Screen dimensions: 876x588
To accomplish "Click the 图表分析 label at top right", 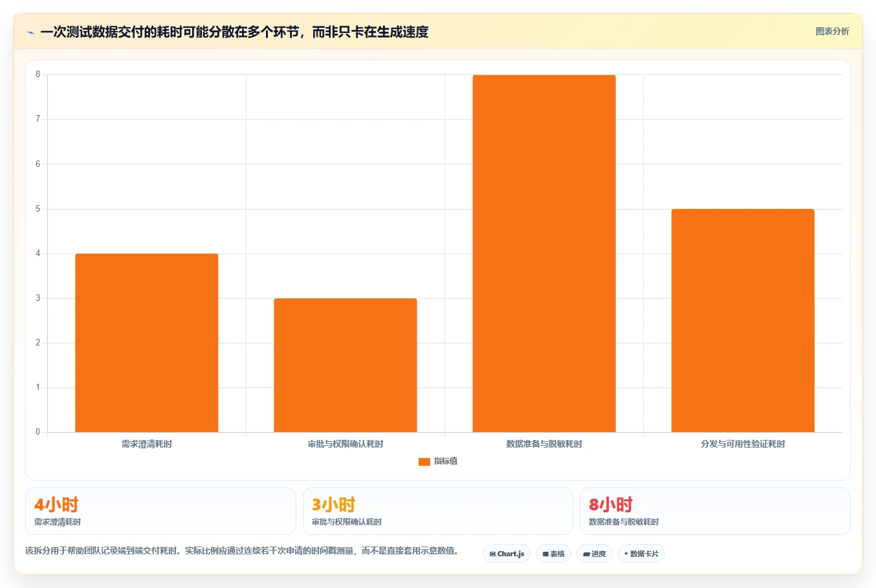I will pyautogui.click(x=832, y=31).
